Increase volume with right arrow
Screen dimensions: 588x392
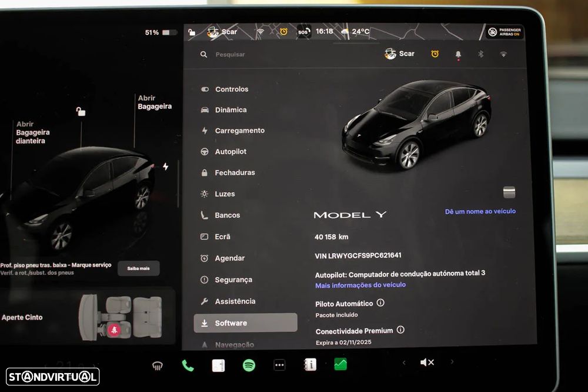pyautogui.click(x=452, y=362)
